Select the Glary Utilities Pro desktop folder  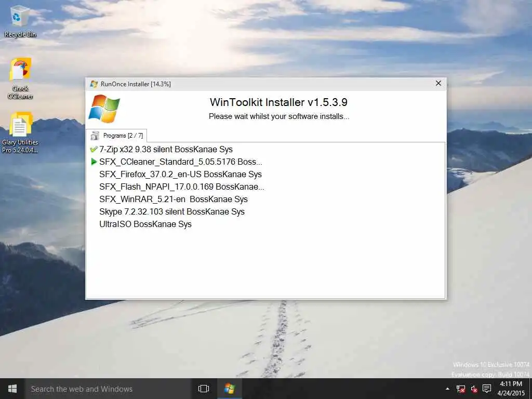[x=20, y=132]
